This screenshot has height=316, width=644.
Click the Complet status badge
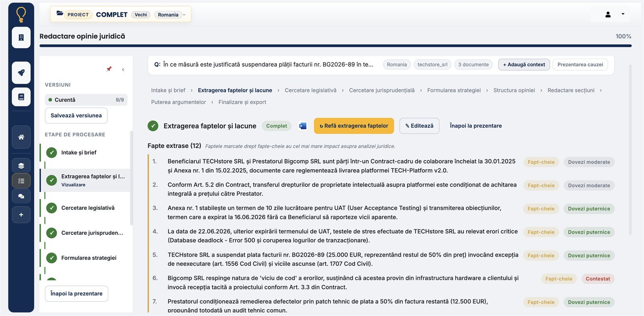[277, 126]
